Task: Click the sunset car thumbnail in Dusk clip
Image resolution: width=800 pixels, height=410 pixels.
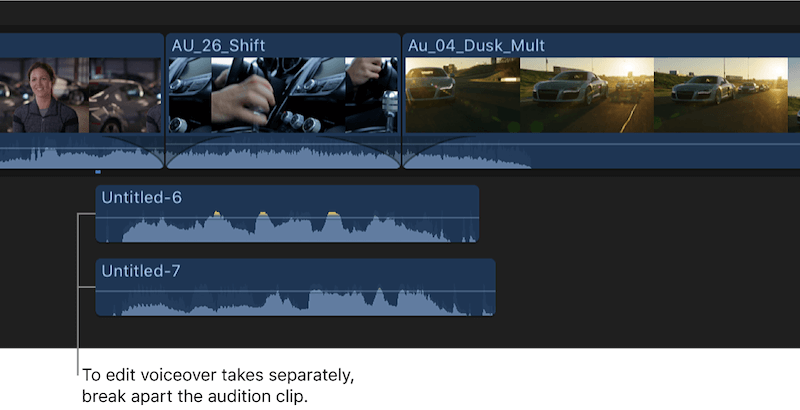Action: [587, 95]
